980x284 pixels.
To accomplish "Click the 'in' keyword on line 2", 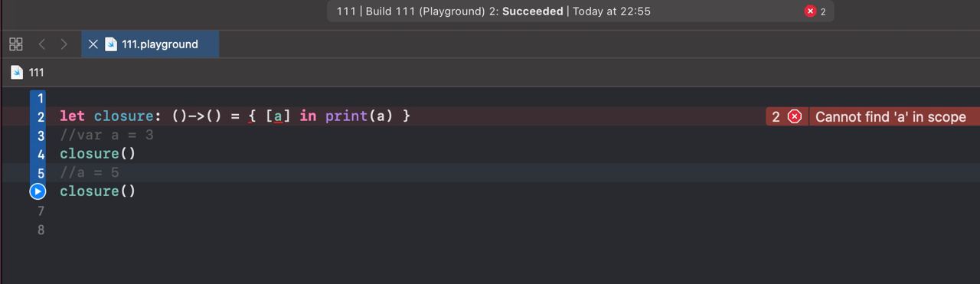I will [308, 116].
